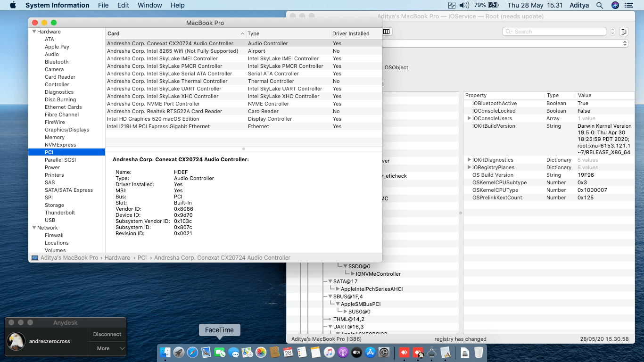
Task: Open Music from the Dock
Action: 329,352
